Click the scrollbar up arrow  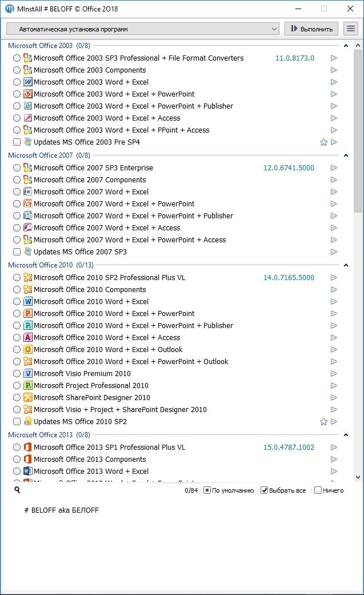tap(358, 46)
